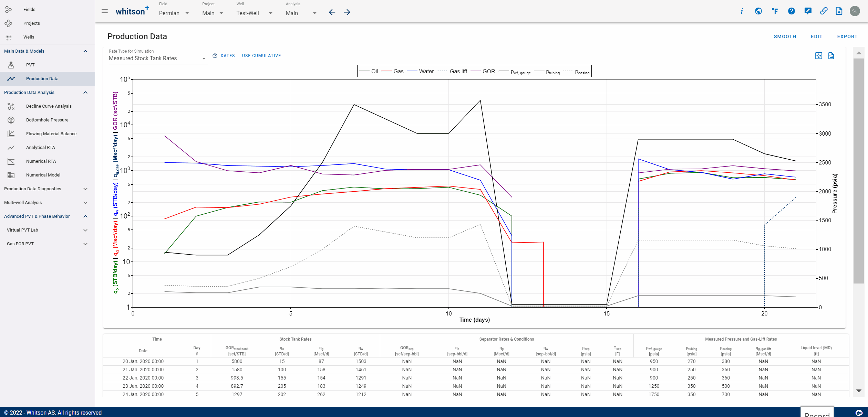
Task: Click the chart autoscale icon
Action: point(819,56)
